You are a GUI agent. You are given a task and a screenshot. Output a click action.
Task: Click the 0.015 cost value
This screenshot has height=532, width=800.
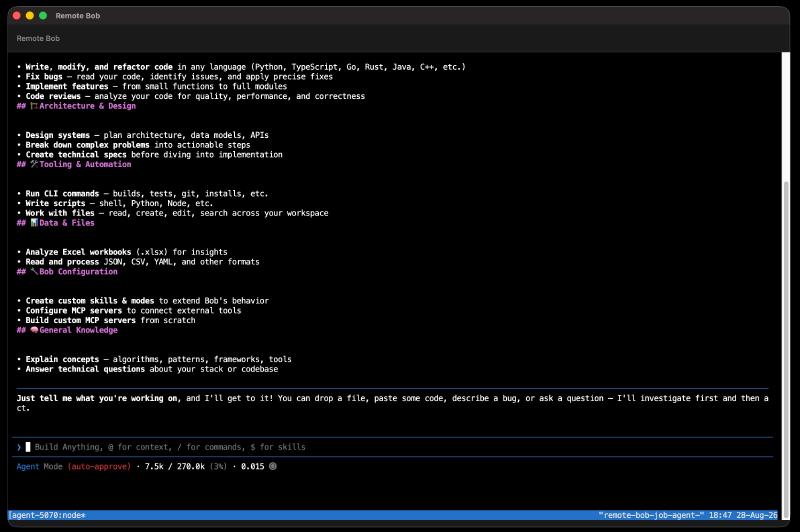click(x=253, y=466)
